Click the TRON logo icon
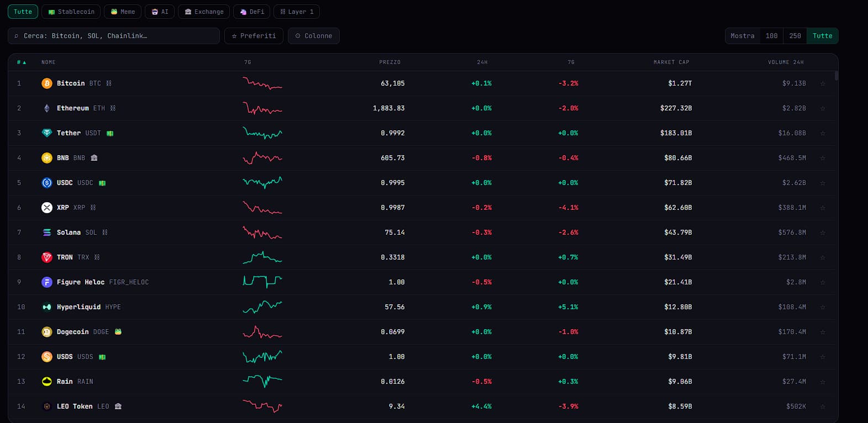The height and width of the screenshot is (423, 868). [47, 257]
